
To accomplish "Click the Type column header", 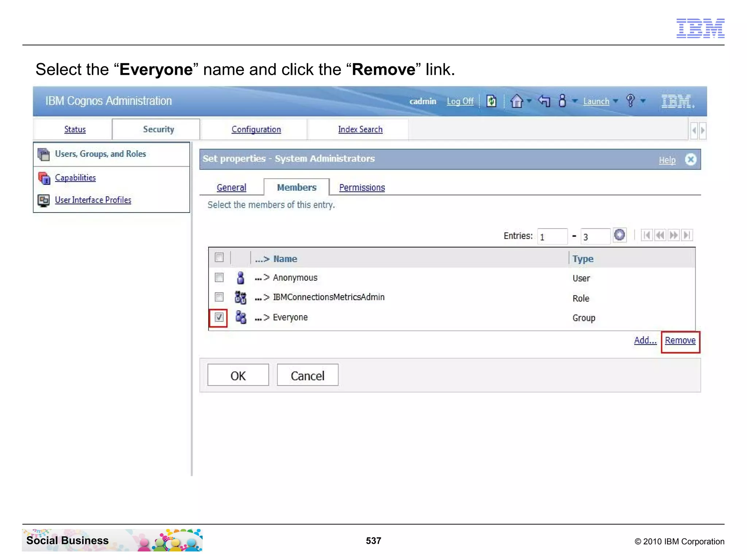I will [582, 259].
